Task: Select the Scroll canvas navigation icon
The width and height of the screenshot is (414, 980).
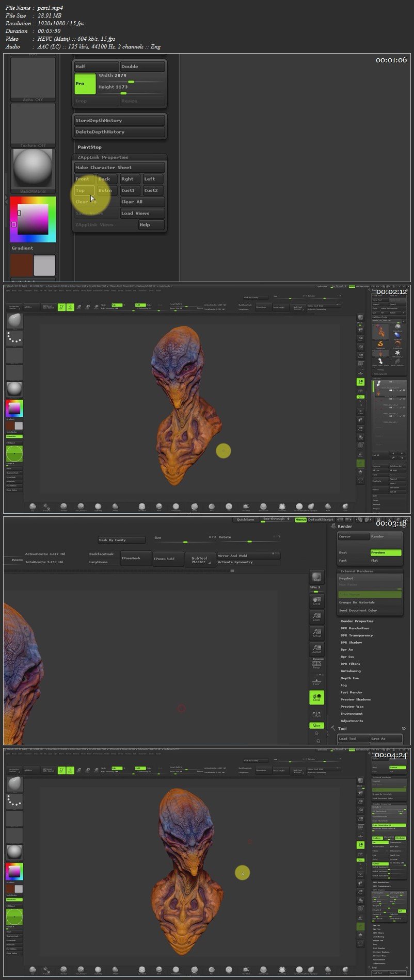Action: pyautogui.click(x=316, y=599)
